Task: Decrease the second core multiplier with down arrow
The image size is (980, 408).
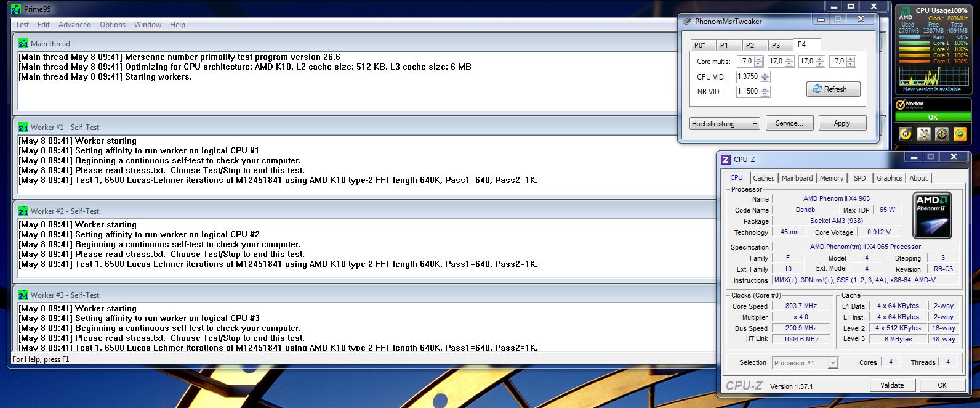Action: [790, 64]
